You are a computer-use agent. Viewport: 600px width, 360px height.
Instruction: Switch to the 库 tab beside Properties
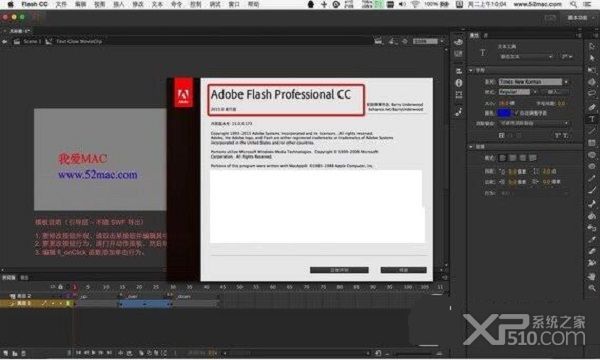tap(486, 35)
